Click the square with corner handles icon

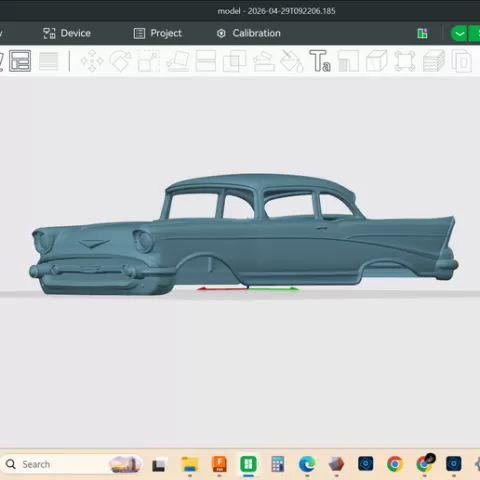point(405,61)
